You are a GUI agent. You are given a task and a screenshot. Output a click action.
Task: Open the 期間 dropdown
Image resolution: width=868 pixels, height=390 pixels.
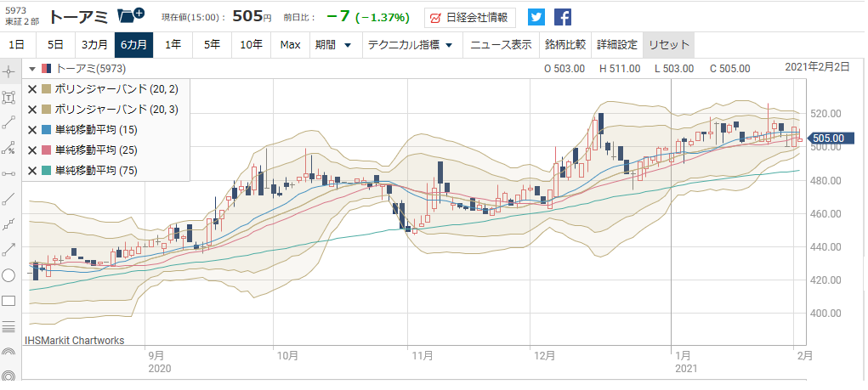332,44
